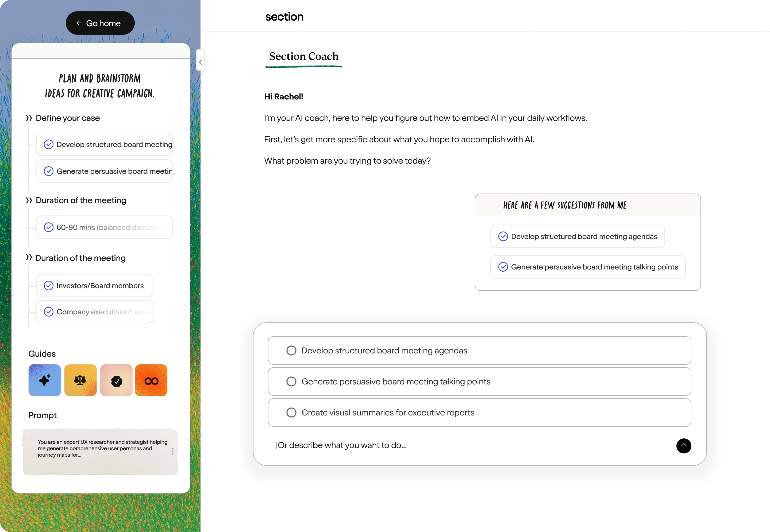This screenshot has width=770, height=532.
Task: Click the three-dot menu on prompt card
Action: [x=172, y=451]
